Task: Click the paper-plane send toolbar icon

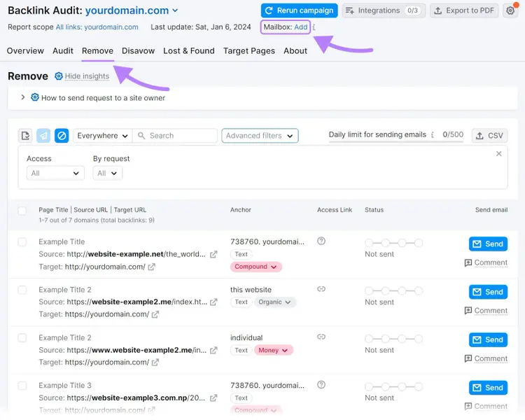Action: point(43,136)
